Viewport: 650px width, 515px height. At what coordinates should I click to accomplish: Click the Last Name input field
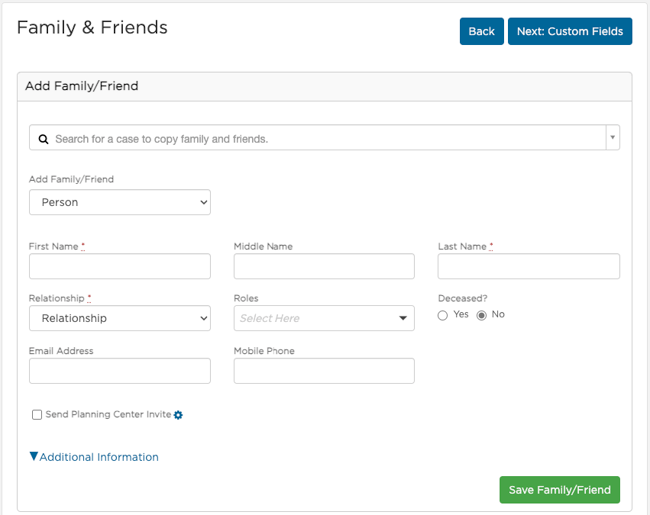coord(529,266)
